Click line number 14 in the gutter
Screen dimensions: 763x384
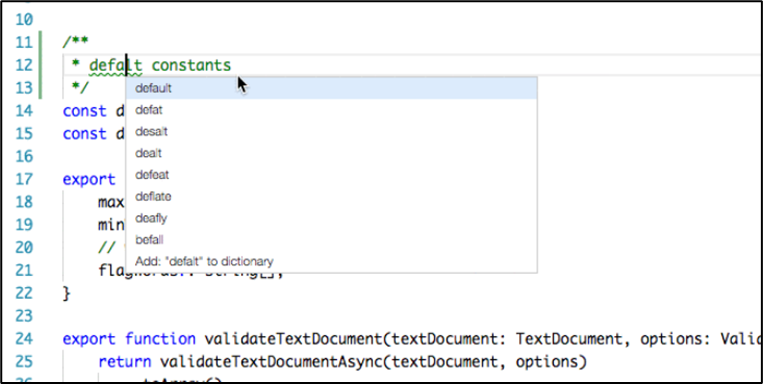pos(24,111)
